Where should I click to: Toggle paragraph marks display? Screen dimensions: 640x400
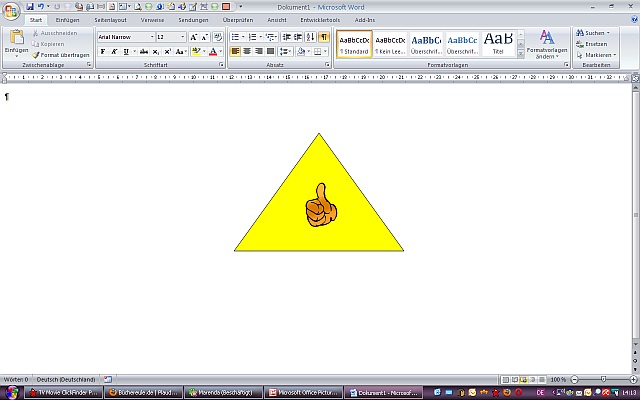[323, 37]
